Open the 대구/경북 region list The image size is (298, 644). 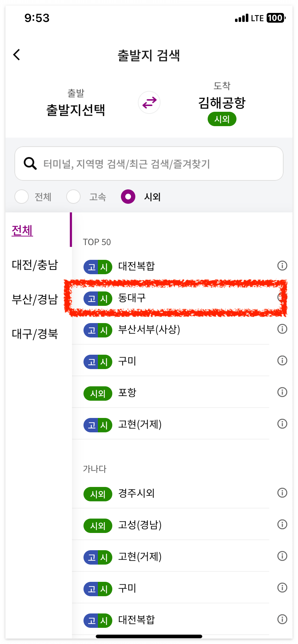click(35, 333)
